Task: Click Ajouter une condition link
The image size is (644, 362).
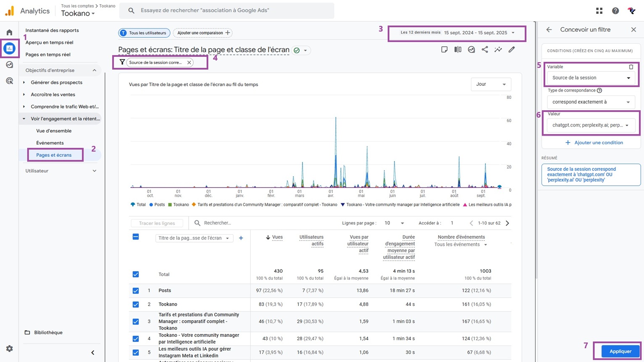Action: (x=594, y=143)
